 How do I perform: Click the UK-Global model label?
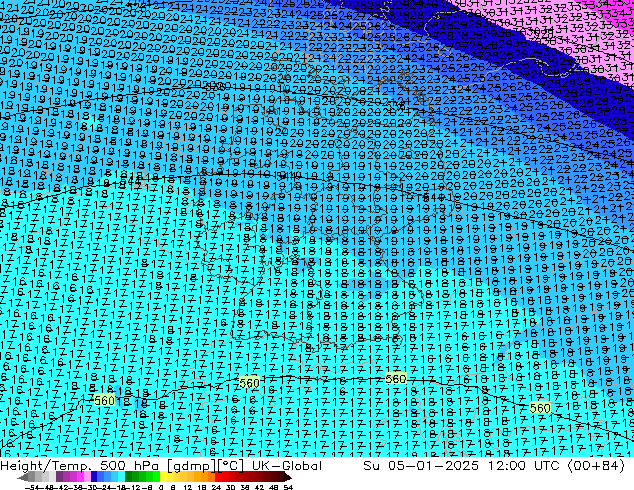point(287,466)
